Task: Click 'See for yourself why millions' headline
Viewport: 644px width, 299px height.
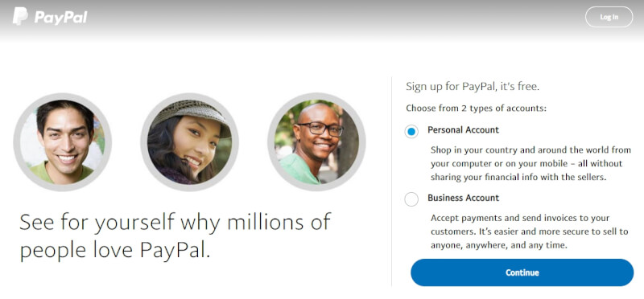Action: click(x=175, y=223)
